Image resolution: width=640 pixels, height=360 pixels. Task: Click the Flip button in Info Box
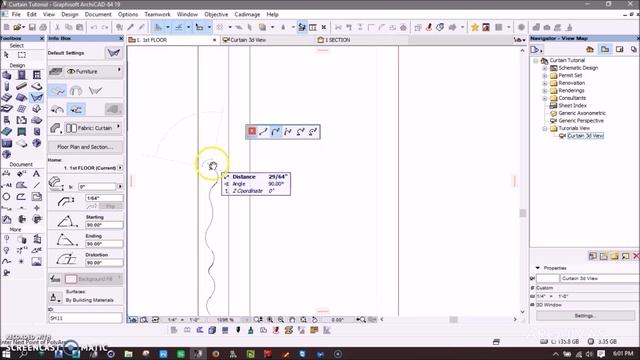(x=110, y=206)
